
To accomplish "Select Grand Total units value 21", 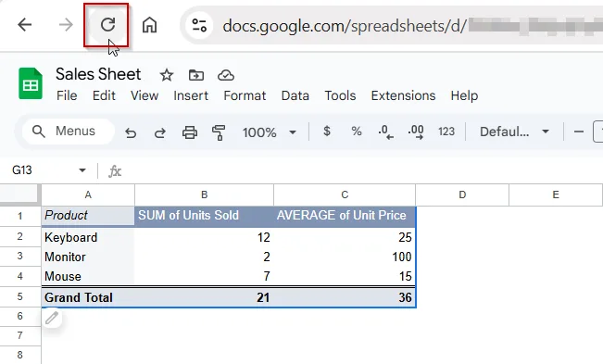I will click(x=204, y=297).
